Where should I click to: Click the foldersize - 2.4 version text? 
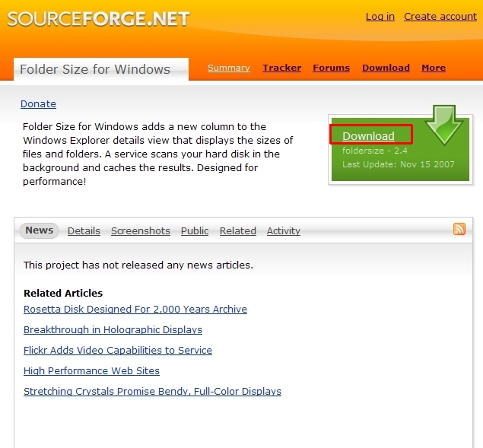[x=374, y=151]
